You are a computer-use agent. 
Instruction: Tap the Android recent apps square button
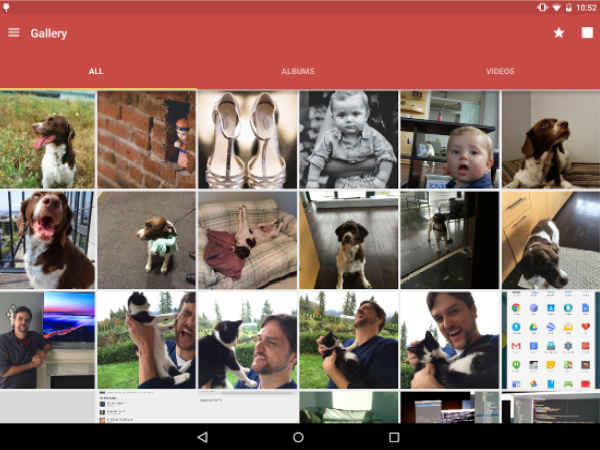[394, 437]
